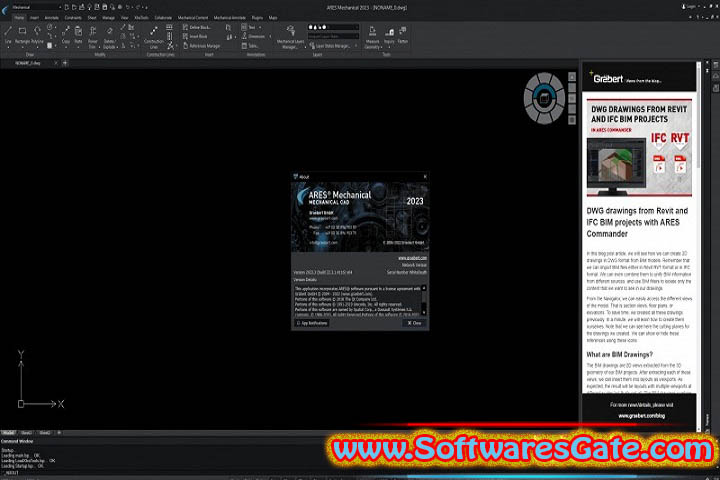
Task: Switch to the Sheet1 layout tab
Action: pyautogui.click(x=27, y=433)
